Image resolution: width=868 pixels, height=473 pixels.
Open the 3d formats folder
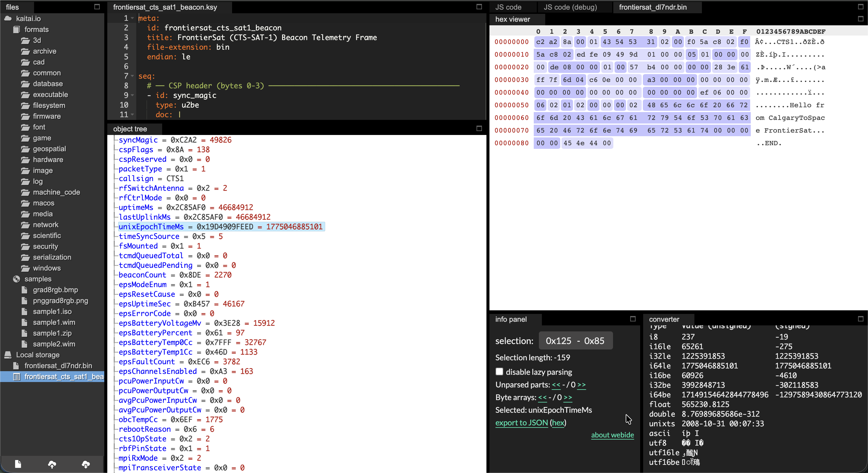37,40
